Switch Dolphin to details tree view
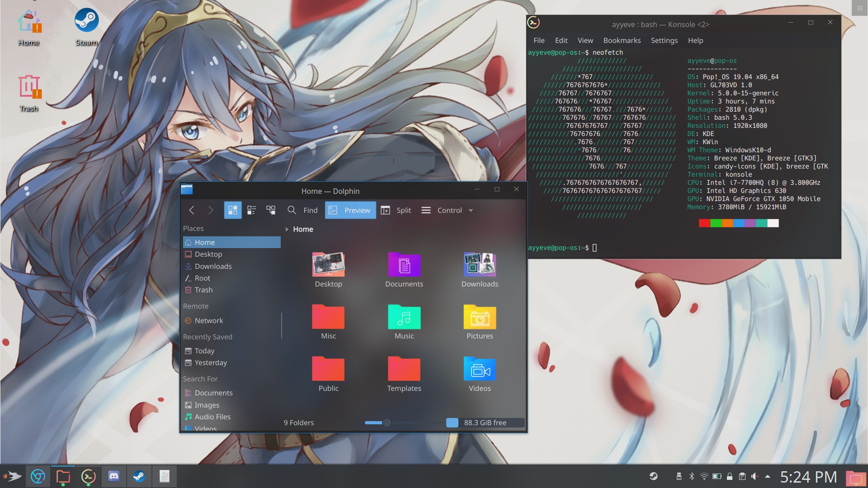The width and height of the screenshot is (868, 488). pyautogui.click(x=271, y=210)
